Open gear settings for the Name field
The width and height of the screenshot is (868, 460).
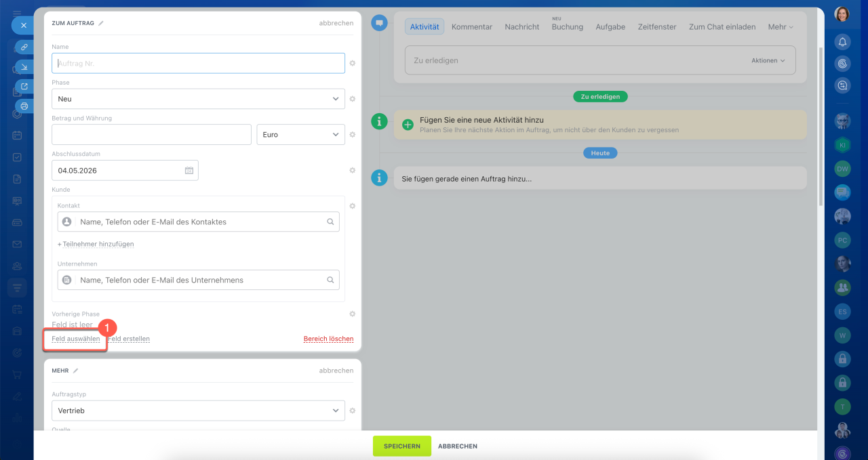[x=353, y=63]
